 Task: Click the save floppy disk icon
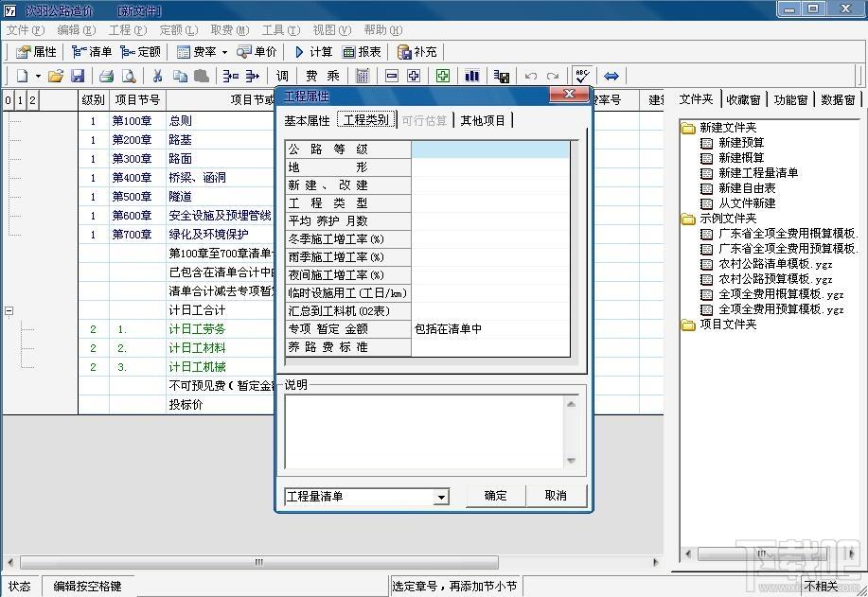78,76
